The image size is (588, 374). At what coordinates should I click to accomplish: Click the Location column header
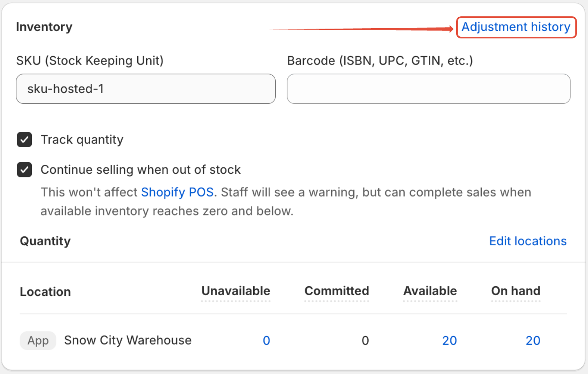pos(45,292)
